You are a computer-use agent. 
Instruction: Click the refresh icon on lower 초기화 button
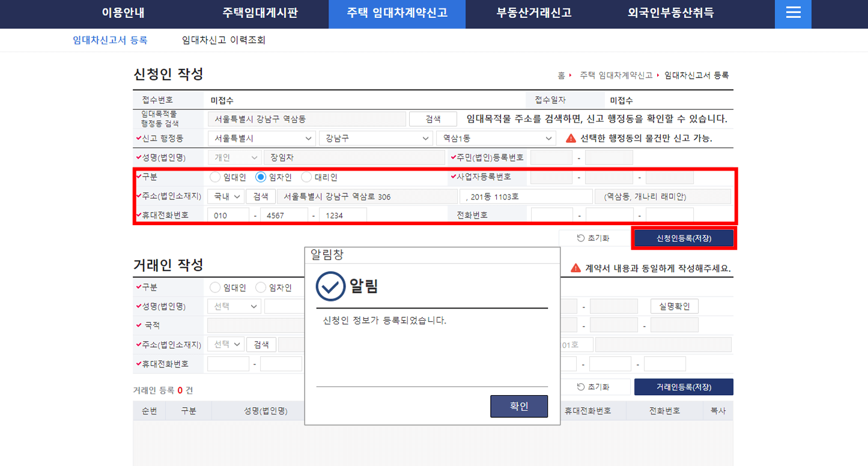581,387
